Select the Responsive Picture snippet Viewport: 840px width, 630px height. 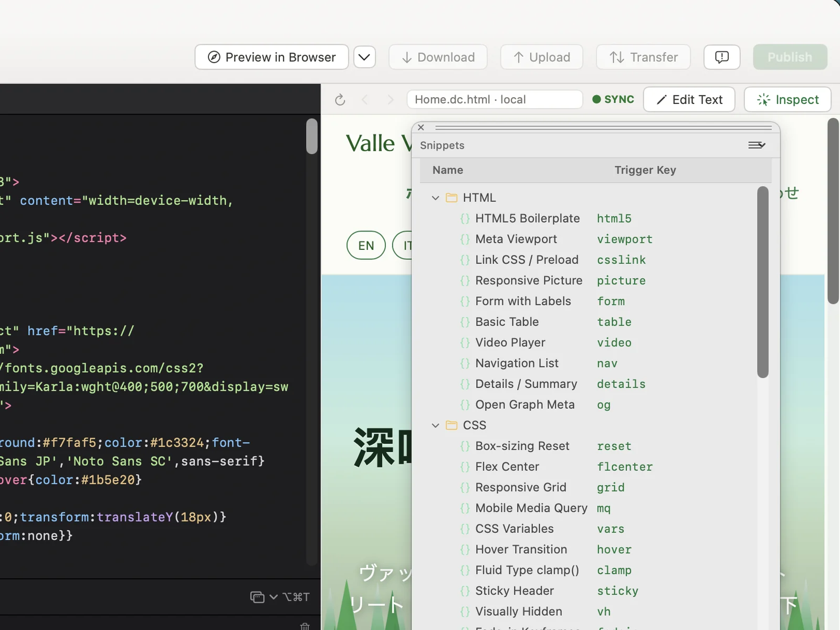coord(588,280)
